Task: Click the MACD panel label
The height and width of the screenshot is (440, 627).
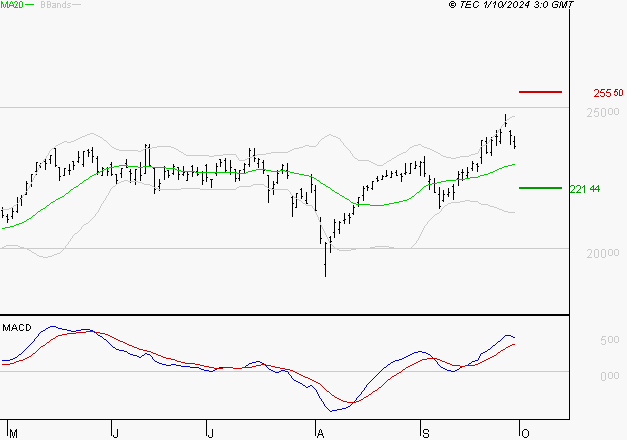Action: pyautogui.click(x=17, y=328)
